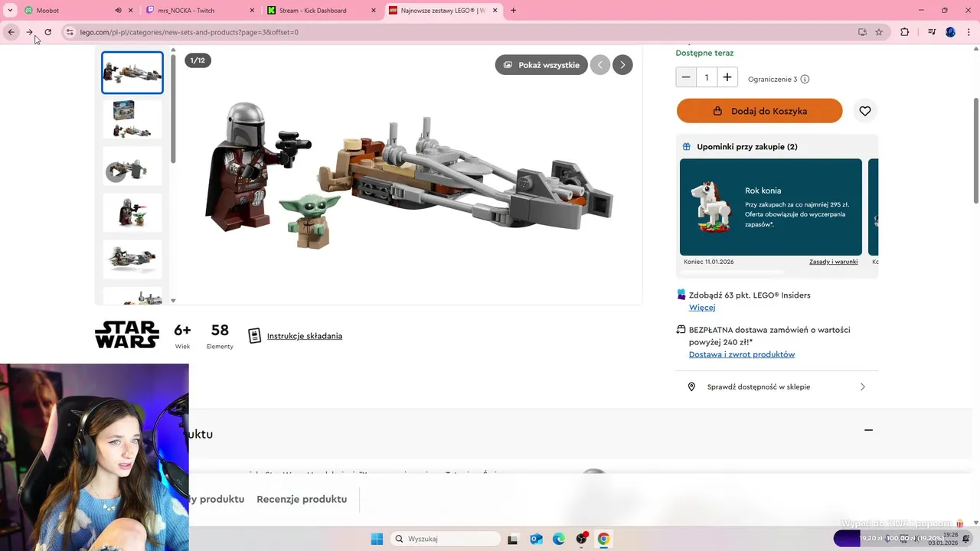Screen dimensions: 980x551
Task: Expand Sprawdź dostępność w sklepie chevron
Action: (863, 387)
